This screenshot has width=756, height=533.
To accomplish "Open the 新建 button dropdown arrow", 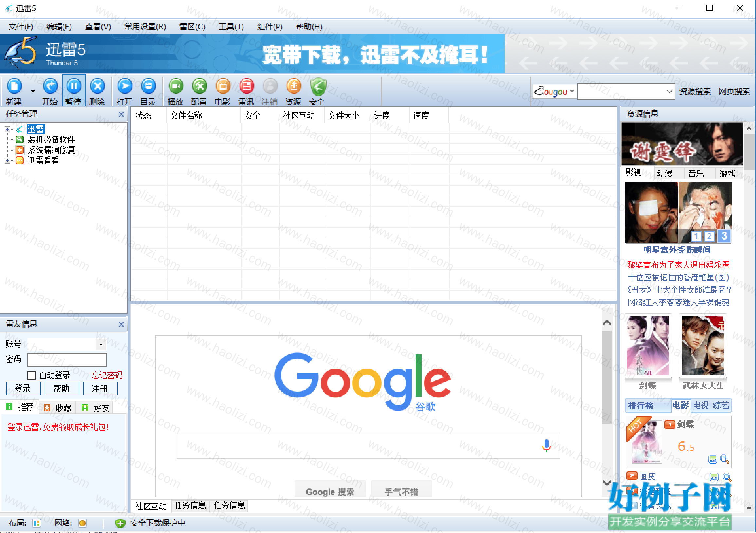I will pyautogui.click(x=33, y=91).
